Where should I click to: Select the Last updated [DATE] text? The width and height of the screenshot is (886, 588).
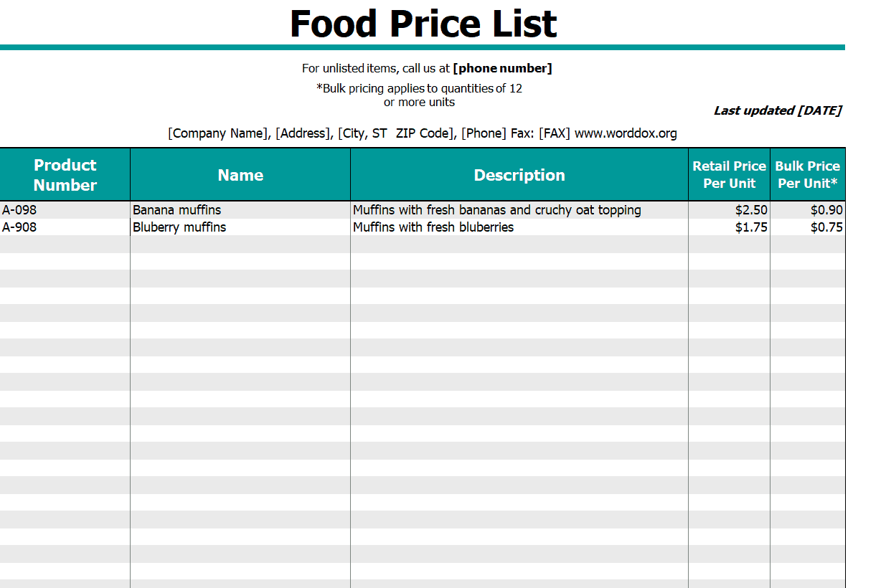coord(778,110)
